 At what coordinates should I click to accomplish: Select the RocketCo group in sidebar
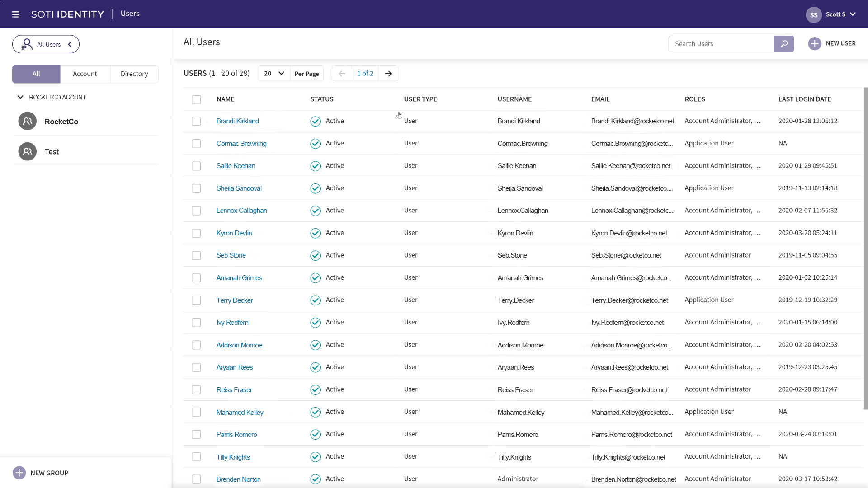click(x=61, y=121)
